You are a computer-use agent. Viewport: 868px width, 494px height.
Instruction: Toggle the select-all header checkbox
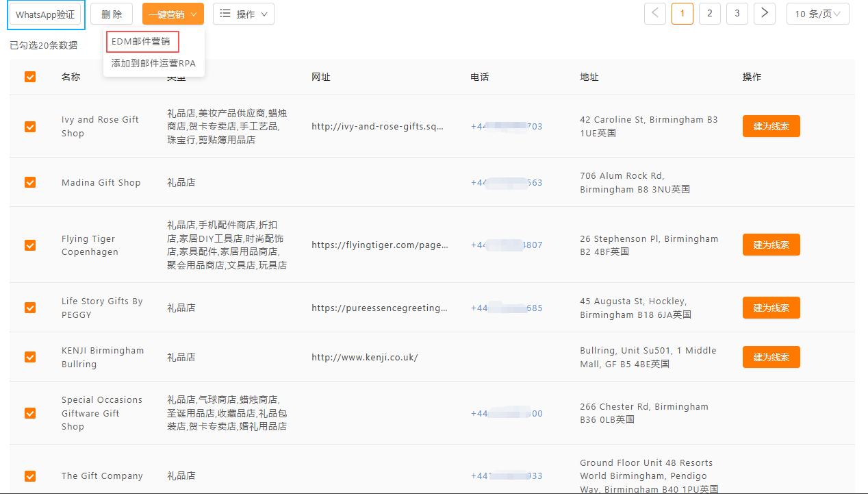(x=30, y=77)
